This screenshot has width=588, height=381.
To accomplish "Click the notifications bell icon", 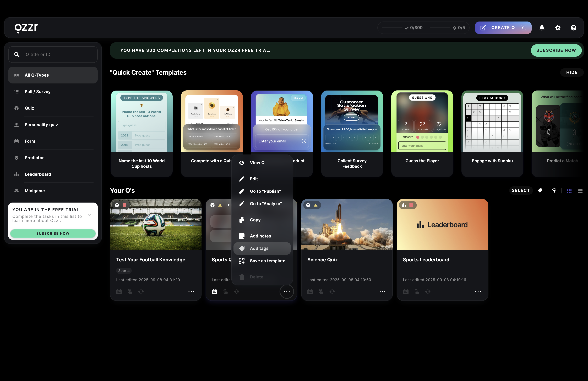I will click(x=542, y=28).
